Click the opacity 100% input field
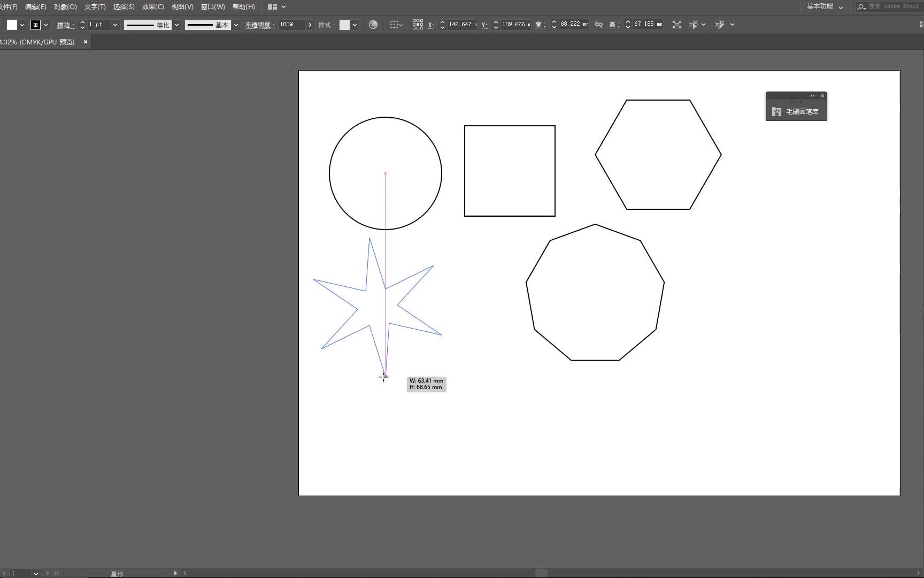924x578 pixels. [291, 25]
